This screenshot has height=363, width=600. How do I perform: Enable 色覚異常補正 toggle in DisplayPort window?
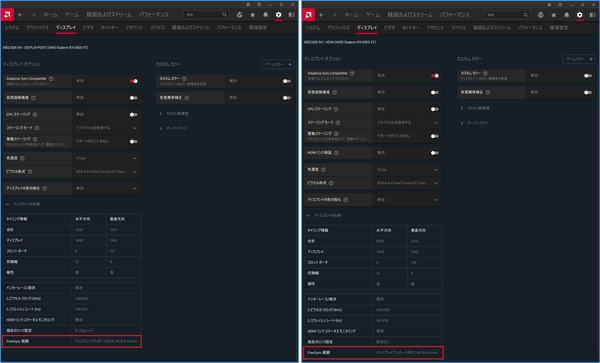click(x=287, y=98)
